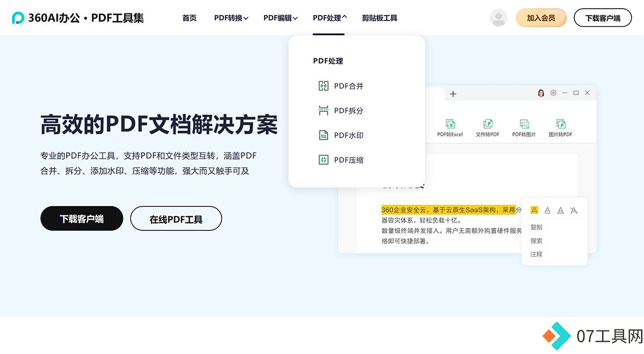Go to 首页 in the navigation
The height and width of the screenshot is (354, 644).
coord(189,18)
